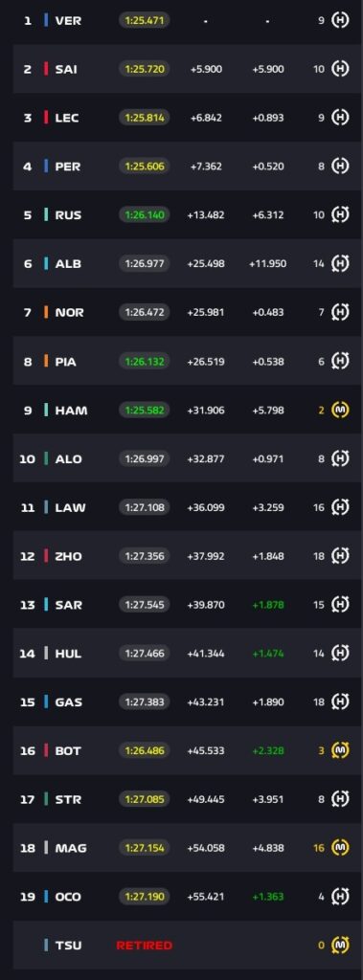Select the tyre lap count 18 for GAS
This screenshot has height=980, width=363.
pyautogui.click(x=319, y=702)
